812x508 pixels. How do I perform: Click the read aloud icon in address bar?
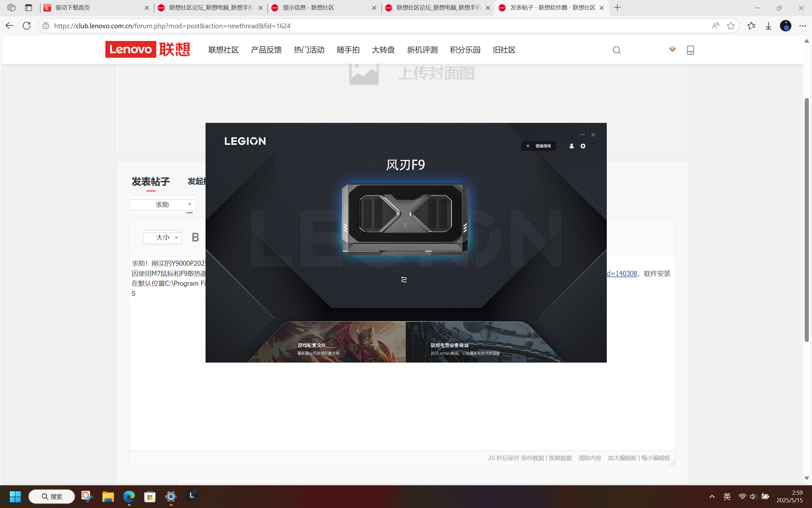[x=715, y=25]
